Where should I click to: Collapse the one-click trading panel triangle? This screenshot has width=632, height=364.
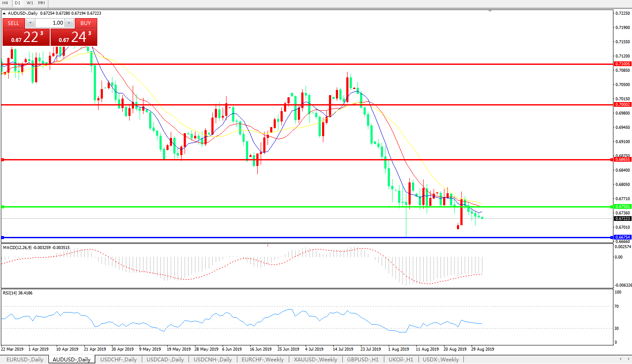pyautogui.click(x=4, y=13)
